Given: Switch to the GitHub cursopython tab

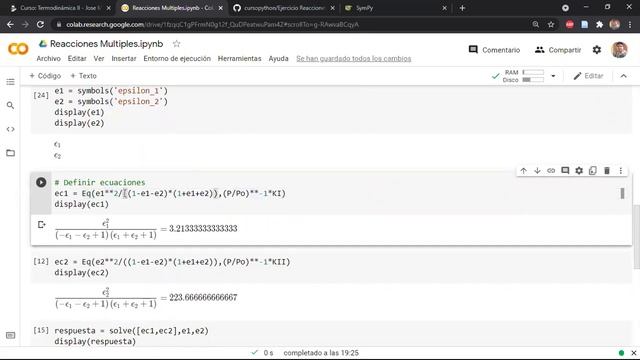Looking at the screenshot, I should [x=284, y=8].
